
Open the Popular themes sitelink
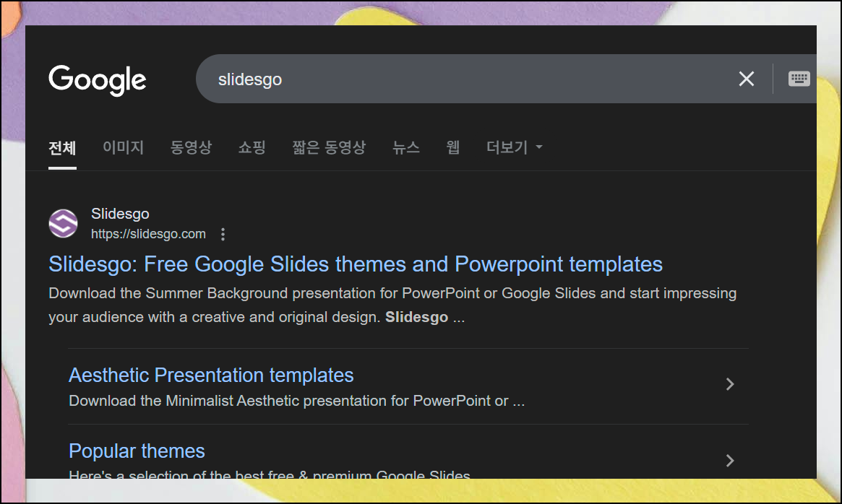coord(137,451)
